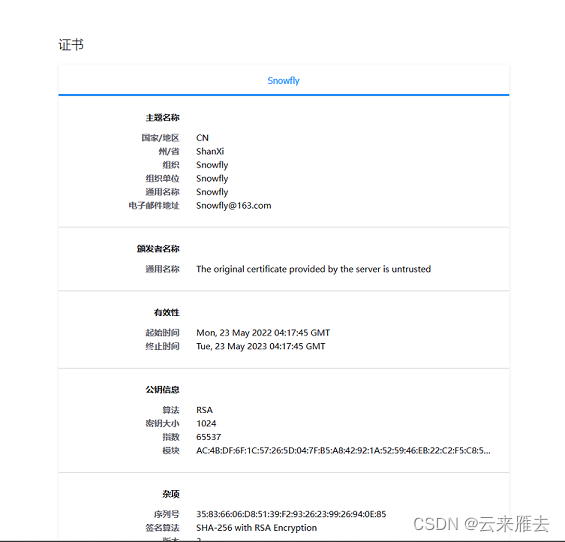Viewport: 565px width, 542px height.
Task: Select end time Tue, 23 May 2023
Action: tap(261, 346)
